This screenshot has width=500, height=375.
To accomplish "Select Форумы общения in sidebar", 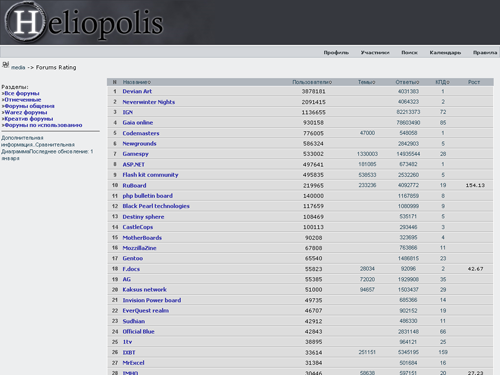I will click(x=29, y=106).
